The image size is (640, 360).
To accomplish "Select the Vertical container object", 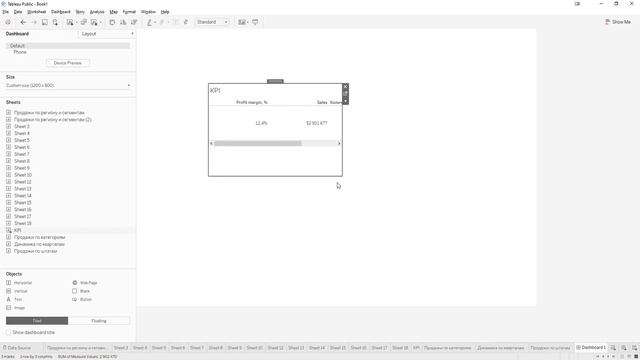I will point(17,291).
